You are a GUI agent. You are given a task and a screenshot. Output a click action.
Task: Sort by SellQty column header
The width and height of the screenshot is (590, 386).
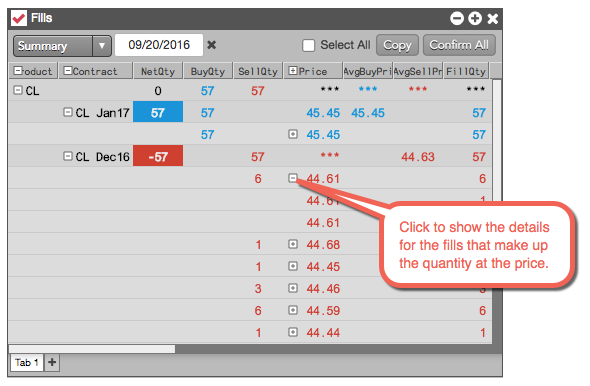[258, 71]
